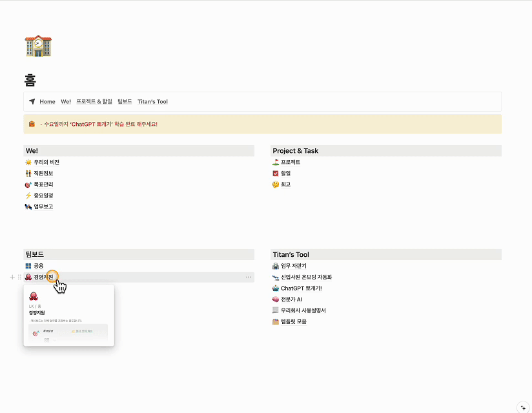
Task: Click the plus icon to add a block
Action: click(12, 277)
